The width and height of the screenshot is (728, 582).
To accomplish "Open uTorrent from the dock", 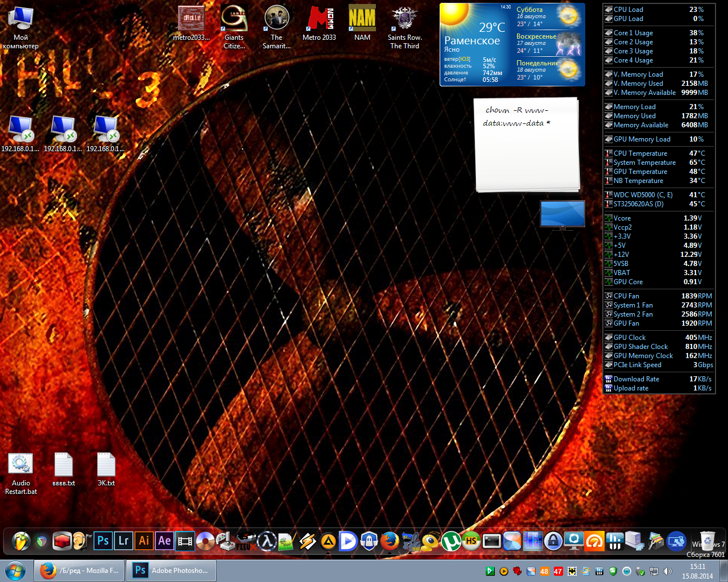I will 451,541.
